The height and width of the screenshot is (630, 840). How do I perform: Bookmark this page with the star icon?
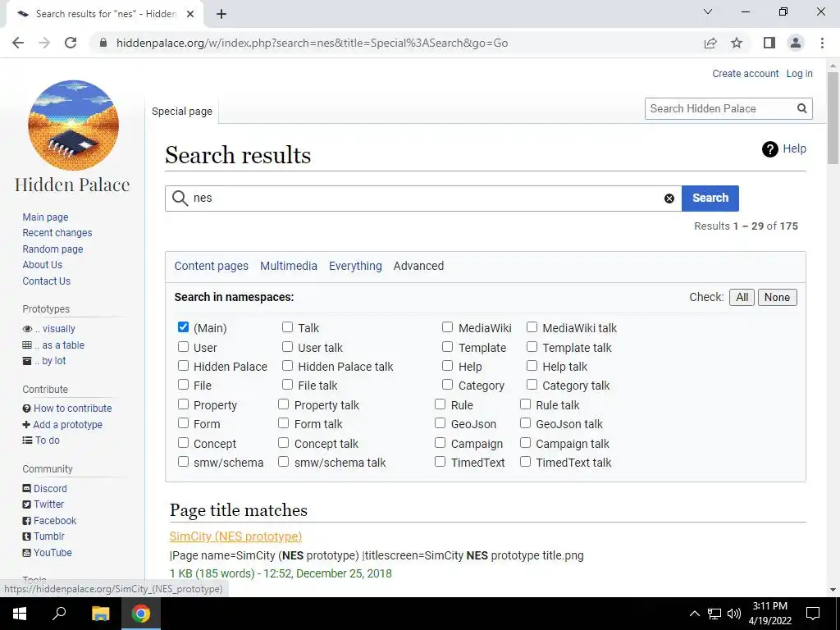click(x=737, y=43)
